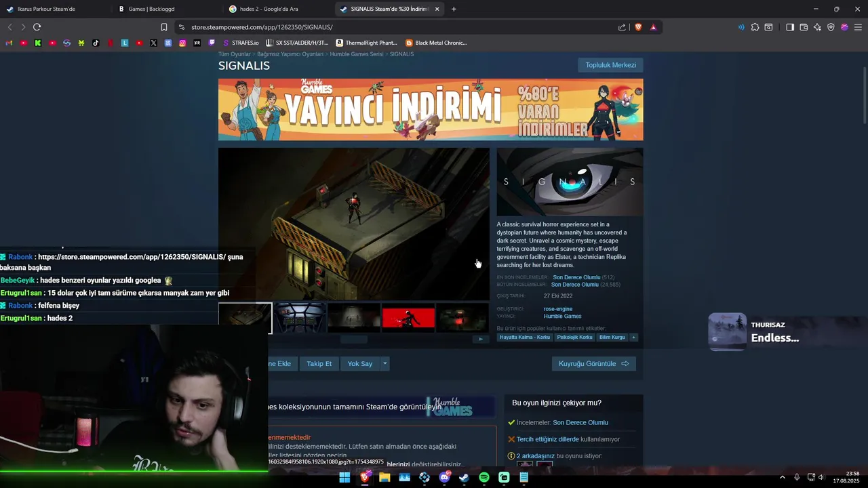Screen dimensions: 868x488
Task: Open Windows Start menu
Action: 344,477
